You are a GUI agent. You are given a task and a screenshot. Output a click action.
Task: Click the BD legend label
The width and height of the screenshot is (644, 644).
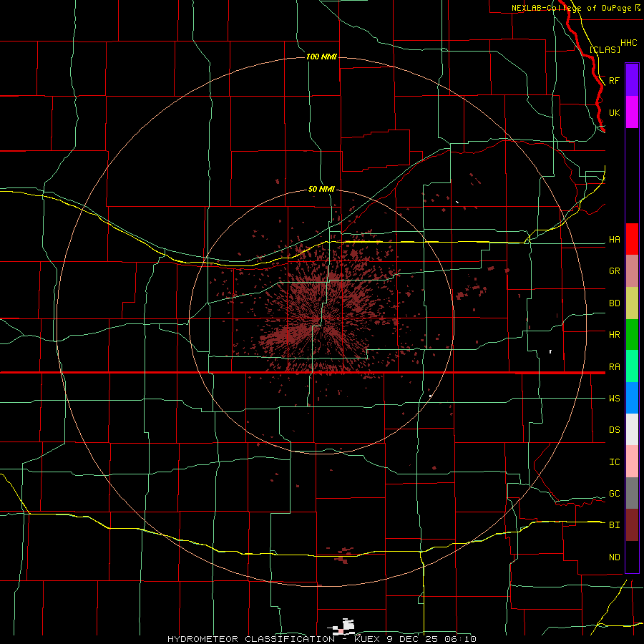click(x=615, y=303)
